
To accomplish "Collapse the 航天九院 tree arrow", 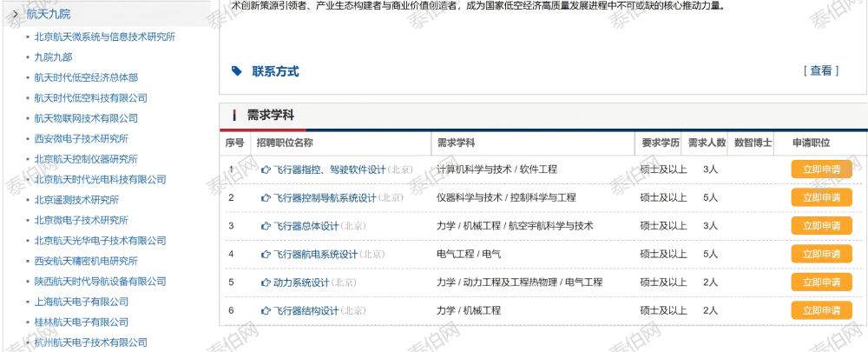I will coord(15,14).
